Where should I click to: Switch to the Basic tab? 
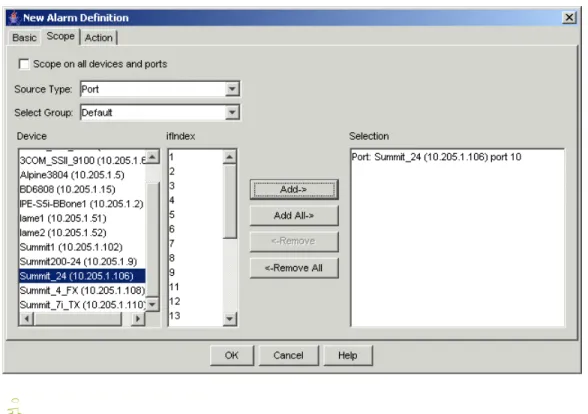pyautogui.click(x=24, y=38)
